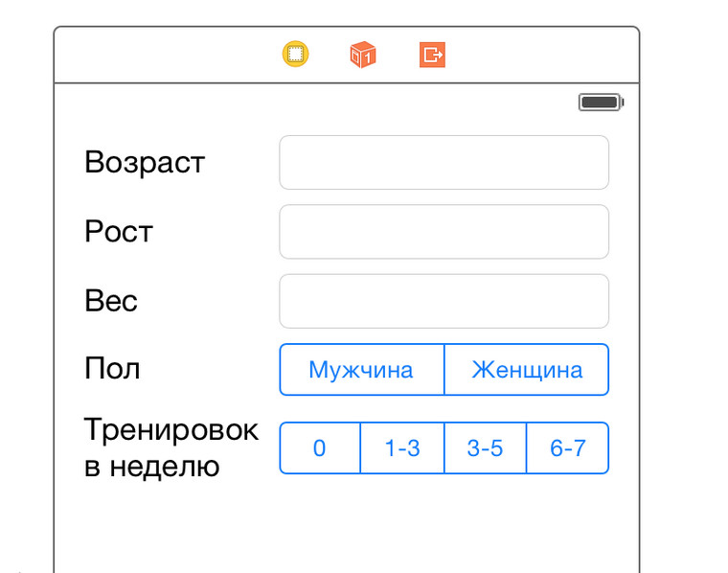Select the Женщина segment

[527, 370]
